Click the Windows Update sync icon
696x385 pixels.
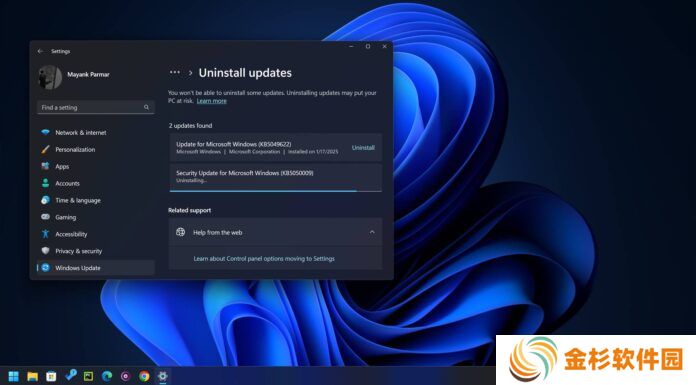[45, 267]
